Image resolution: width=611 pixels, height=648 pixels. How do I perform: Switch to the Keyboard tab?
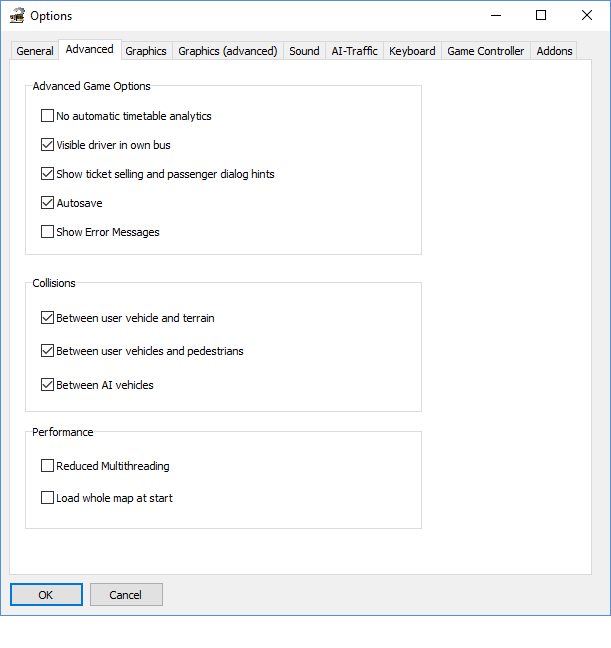point(412,51)
